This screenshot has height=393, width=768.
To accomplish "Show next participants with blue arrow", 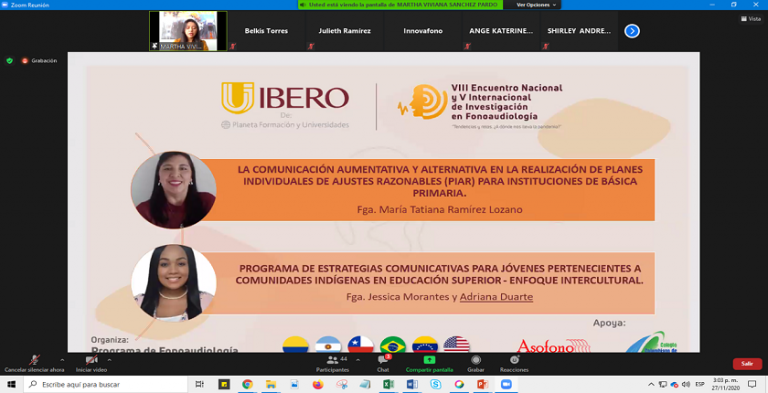I will click(x=632, y=31).
